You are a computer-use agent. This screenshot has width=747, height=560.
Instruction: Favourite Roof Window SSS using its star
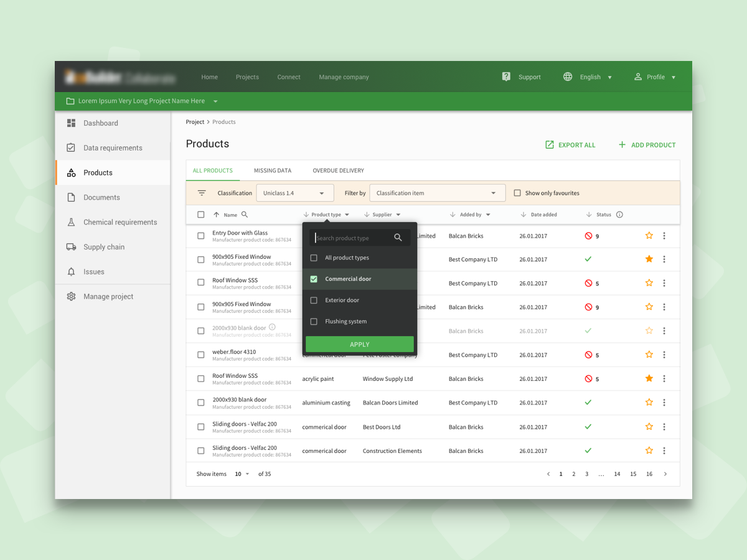(649, 283)
